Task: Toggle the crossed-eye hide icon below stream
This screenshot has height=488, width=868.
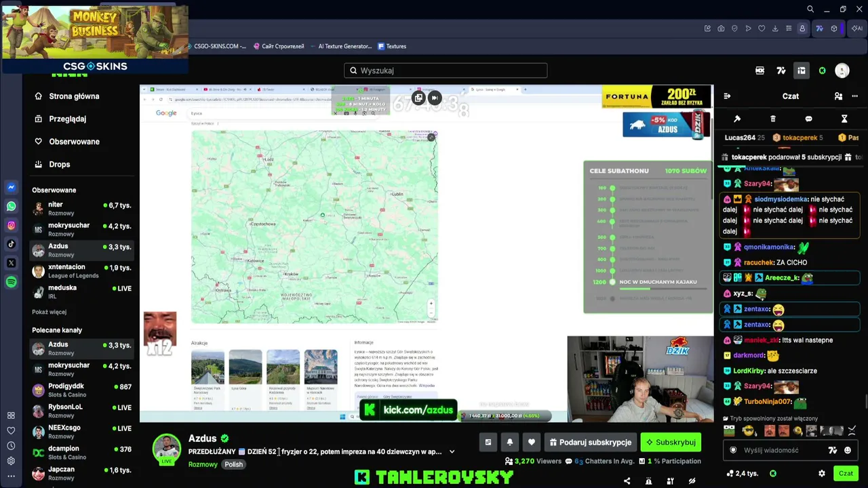Action: (x=692, y=481)
